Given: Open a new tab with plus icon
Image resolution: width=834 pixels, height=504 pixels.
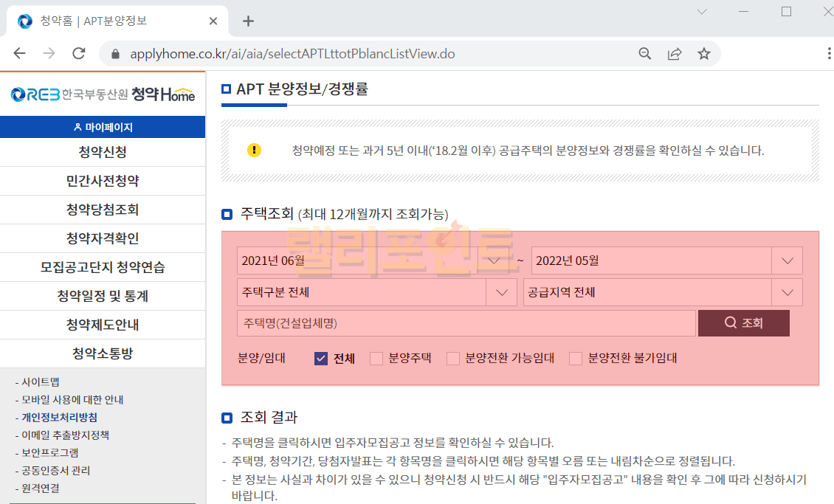Looking at the screenshot, I should point(248,21).
